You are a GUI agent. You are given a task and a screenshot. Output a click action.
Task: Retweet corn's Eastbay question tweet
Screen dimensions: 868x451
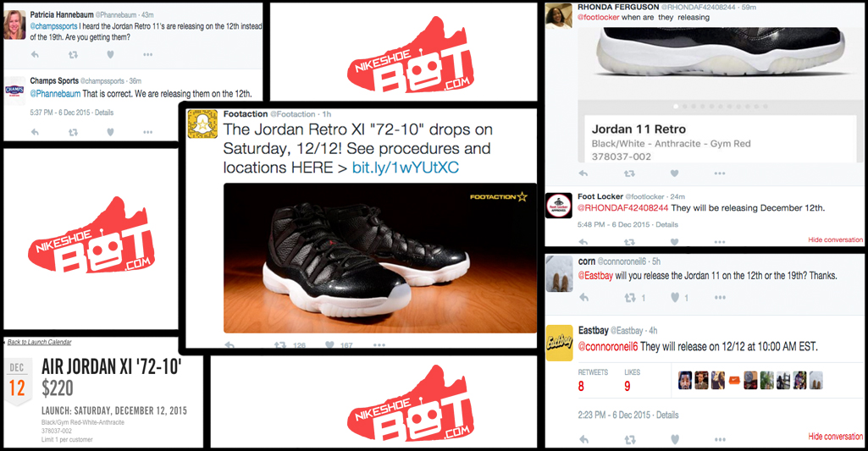(630, 298)
